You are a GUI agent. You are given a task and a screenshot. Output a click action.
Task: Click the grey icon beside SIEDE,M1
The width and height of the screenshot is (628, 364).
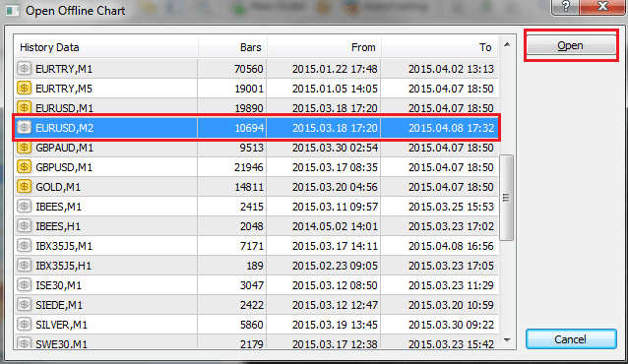24,305
